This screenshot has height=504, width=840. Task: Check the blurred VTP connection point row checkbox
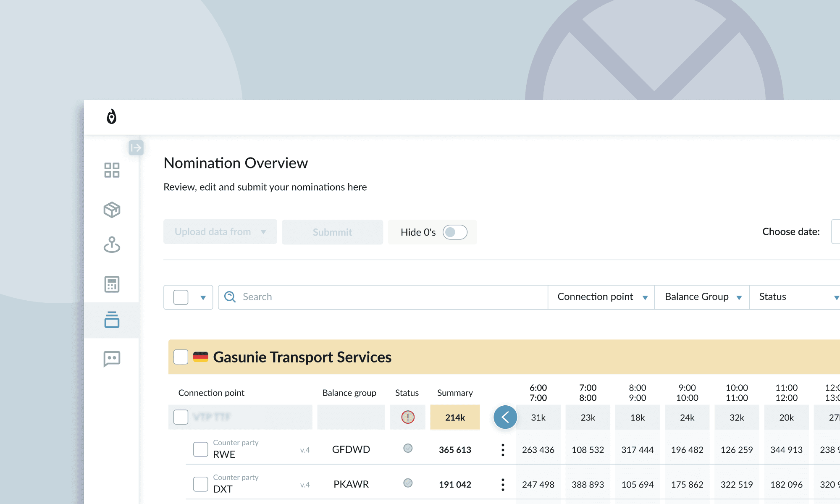pos(181,417)
